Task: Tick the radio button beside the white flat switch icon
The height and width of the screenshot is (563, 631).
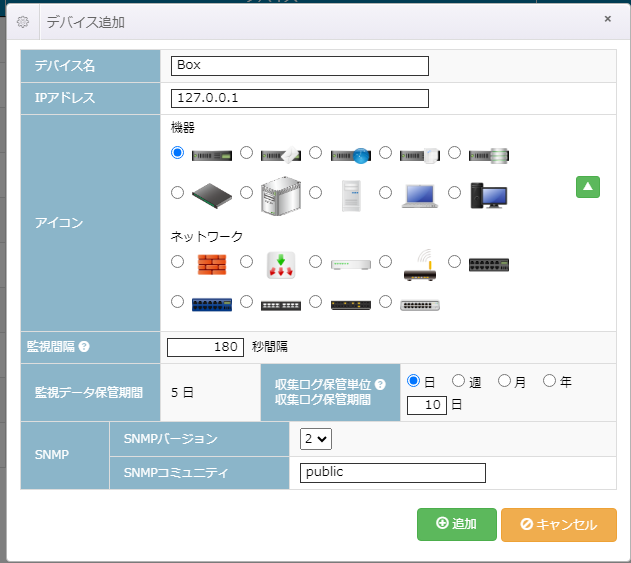Action: click(316, 262)
